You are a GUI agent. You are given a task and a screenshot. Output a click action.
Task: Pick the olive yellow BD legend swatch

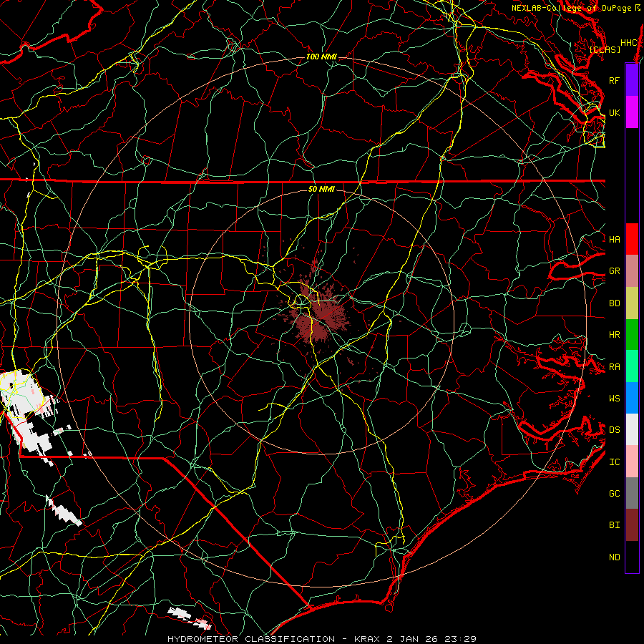point(632,303)
